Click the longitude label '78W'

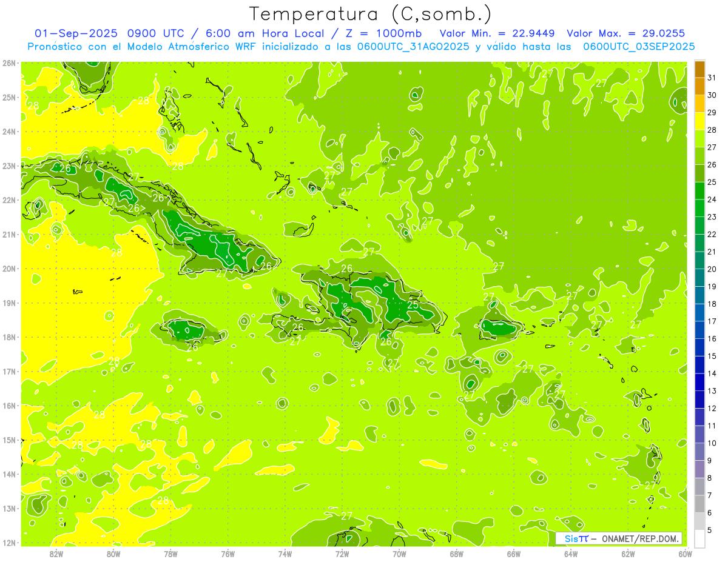pos(170,554)
